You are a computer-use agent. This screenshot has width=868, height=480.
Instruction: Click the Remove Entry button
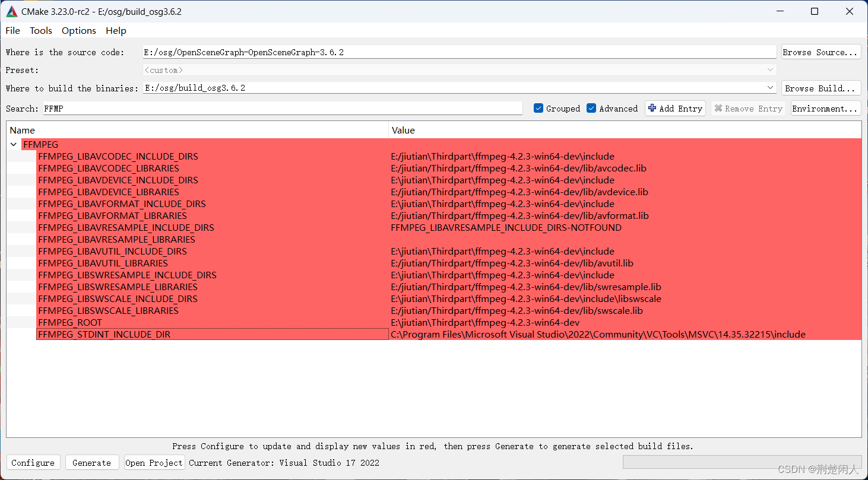point(748,109)
